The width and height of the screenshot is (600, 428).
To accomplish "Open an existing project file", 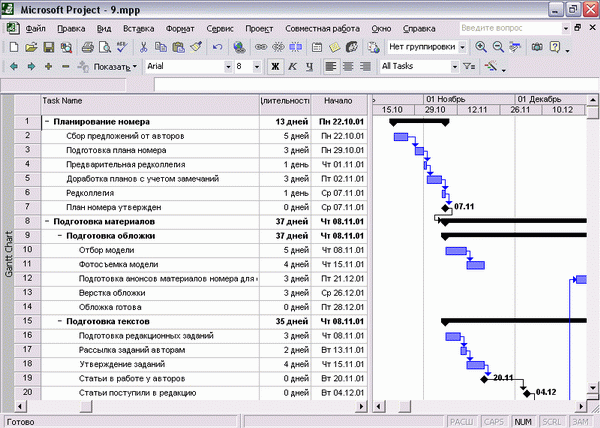I will pyautogui.click(x=31, y=47).
